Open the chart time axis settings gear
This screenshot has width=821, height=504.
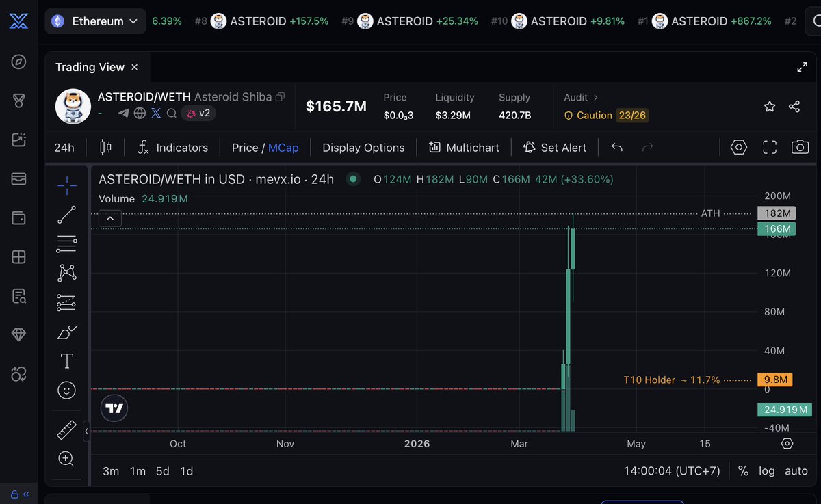pos(787,443)
